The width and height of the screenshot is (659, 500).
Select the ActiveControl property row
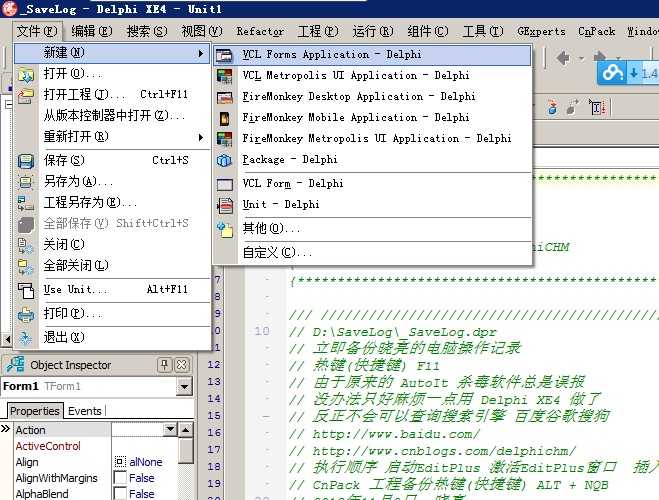pyautogui.click(x=95, y=446)
